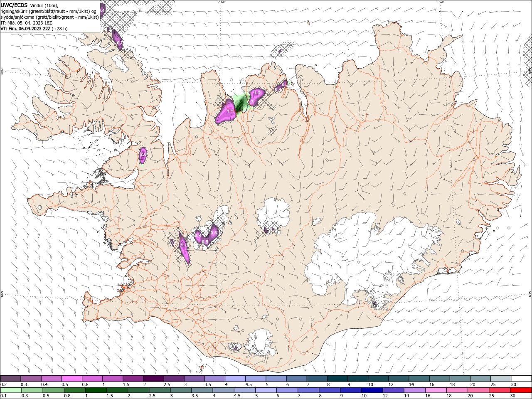Click the bright red 30 rain legend swatch
The image size is (532, 399).
point(521,390)
